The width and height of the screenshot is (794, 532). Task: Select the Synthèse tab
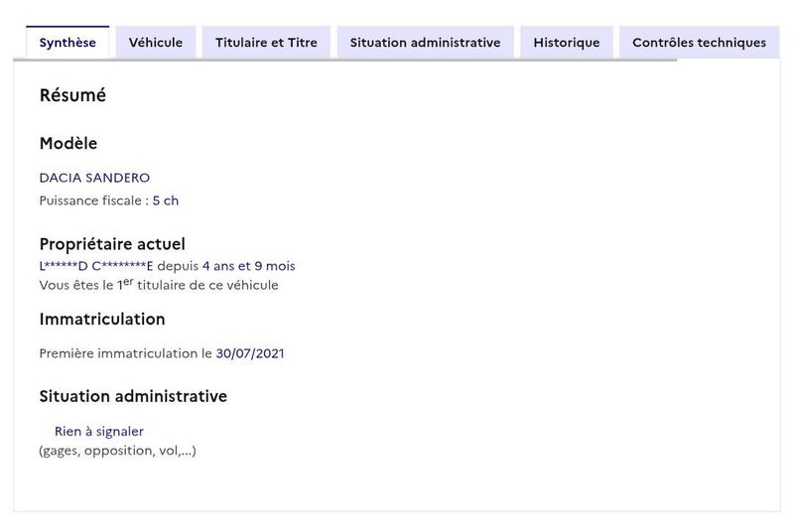[x=67, y=43]
